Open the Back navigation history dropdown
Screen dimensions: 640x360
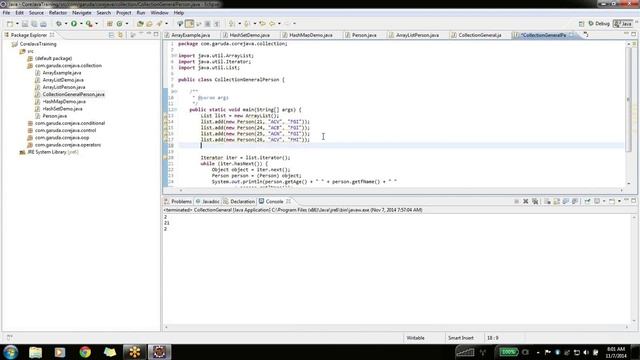279,24
